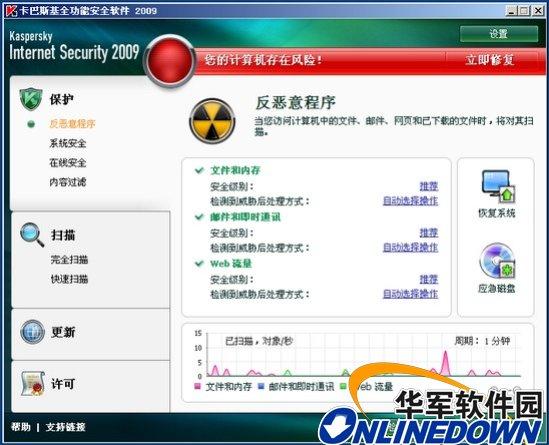Open the 恢复系统 monitor icon
This screenshot has width=549, height=445.
point(498,186)
